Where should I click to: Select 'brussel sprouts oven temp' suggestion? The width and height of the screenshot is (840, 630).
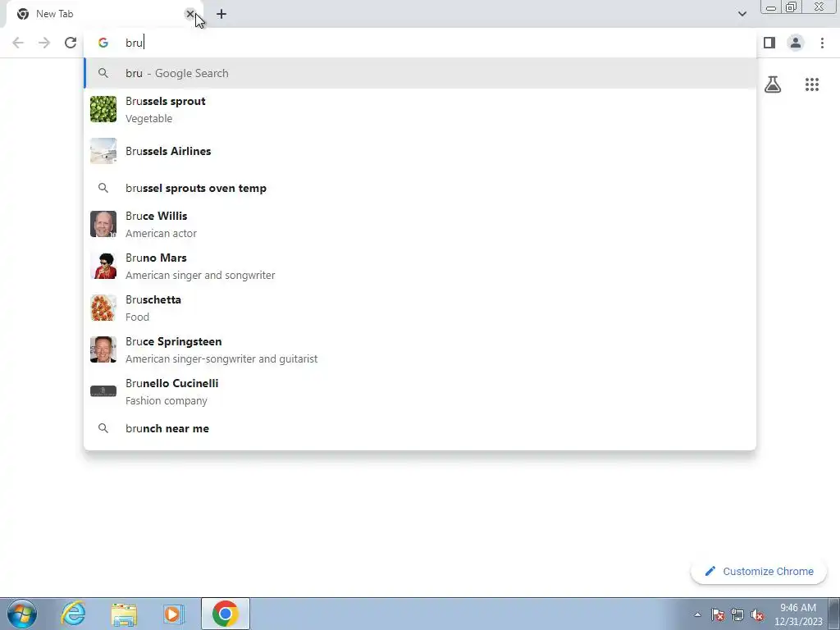pos(420,188)
